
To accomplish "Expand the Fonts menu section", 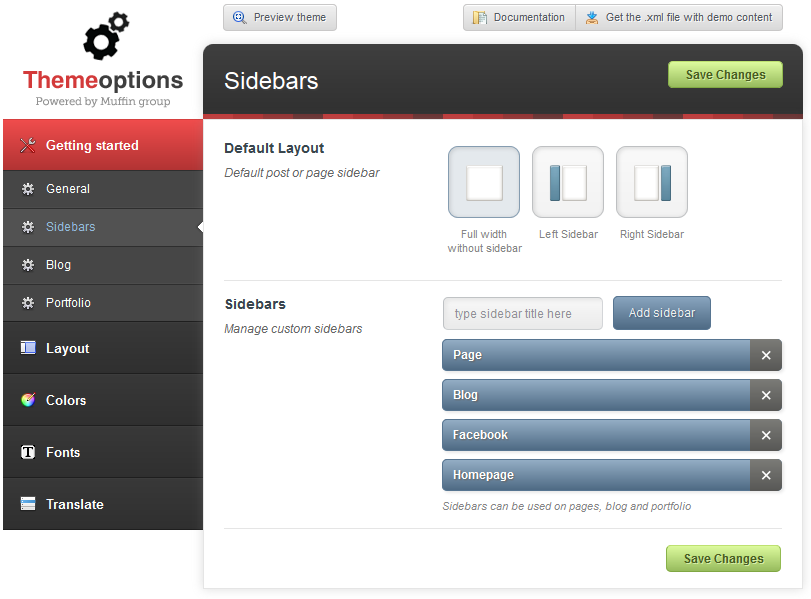I will [63, 452].
